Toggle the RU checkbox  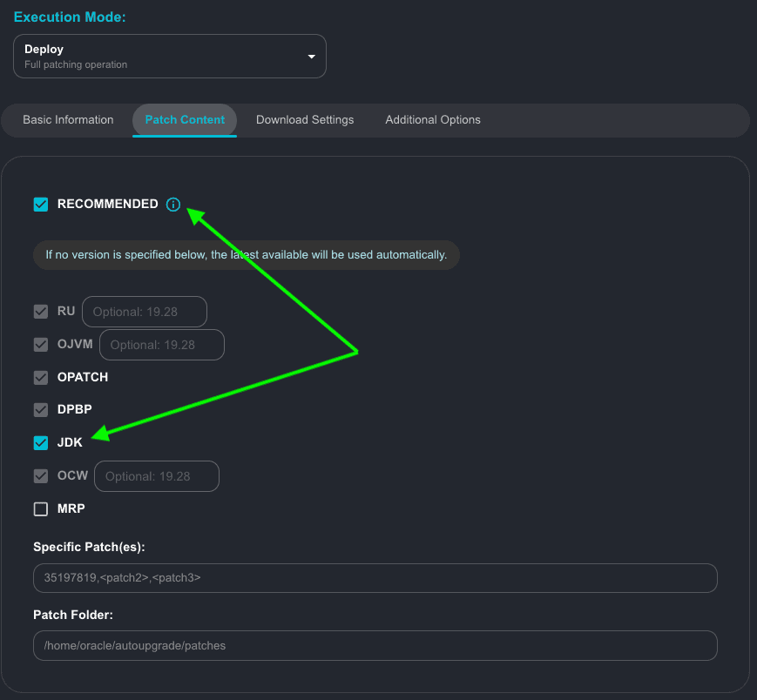[41, 312]
